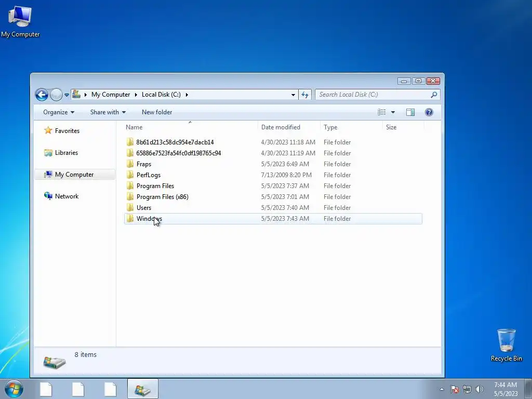
Task: Click the magnifier search icon
Action: pyautogui.click(x=434, y=95)
